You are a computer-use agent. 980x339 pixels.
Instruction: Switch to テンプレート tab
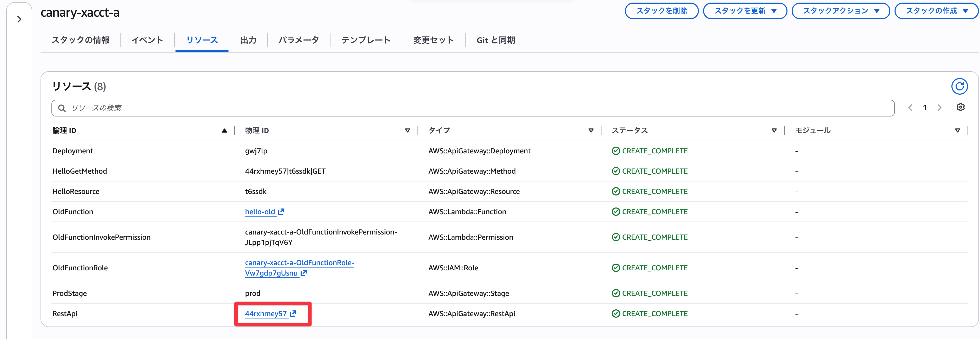(366, 40)
